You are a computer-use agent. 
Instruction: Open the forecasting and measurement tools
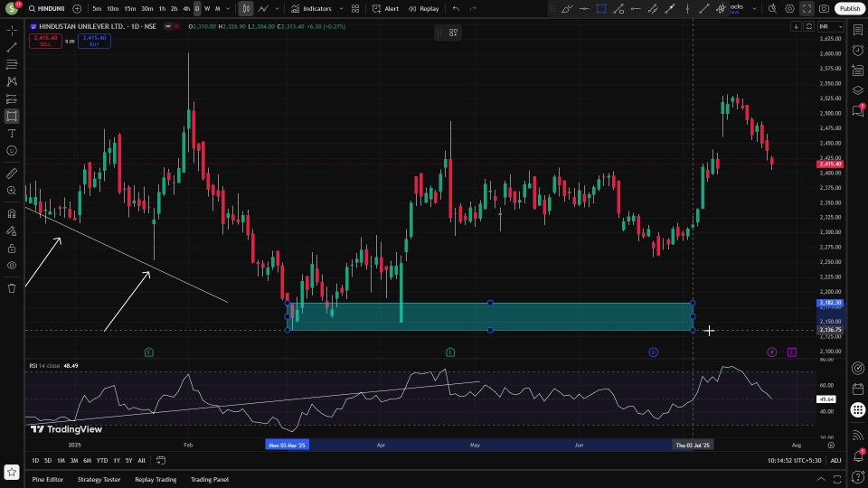click(12, 99)
